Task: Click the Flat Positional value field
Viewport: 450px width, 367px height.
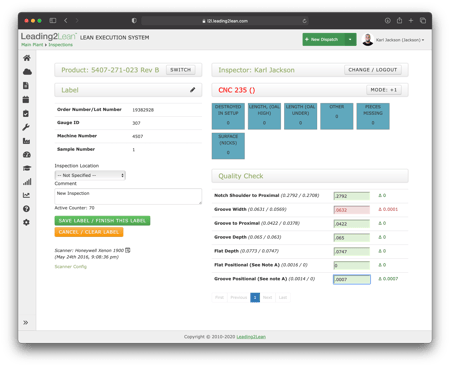Action: tap(352, 265)
